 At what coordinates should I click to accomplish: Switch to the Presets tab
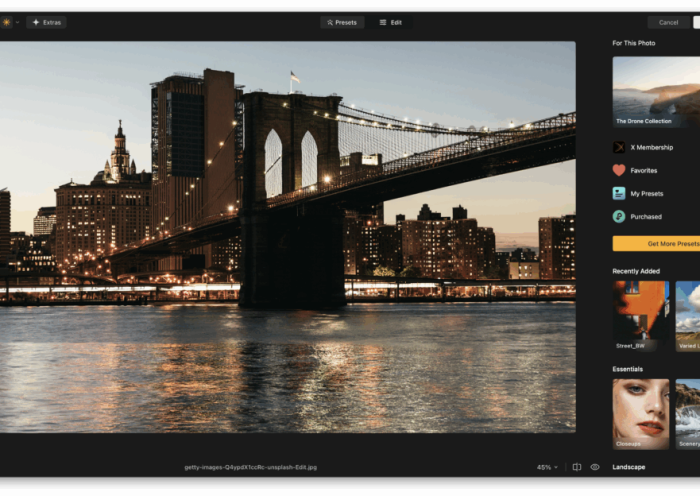coord(342,22)
